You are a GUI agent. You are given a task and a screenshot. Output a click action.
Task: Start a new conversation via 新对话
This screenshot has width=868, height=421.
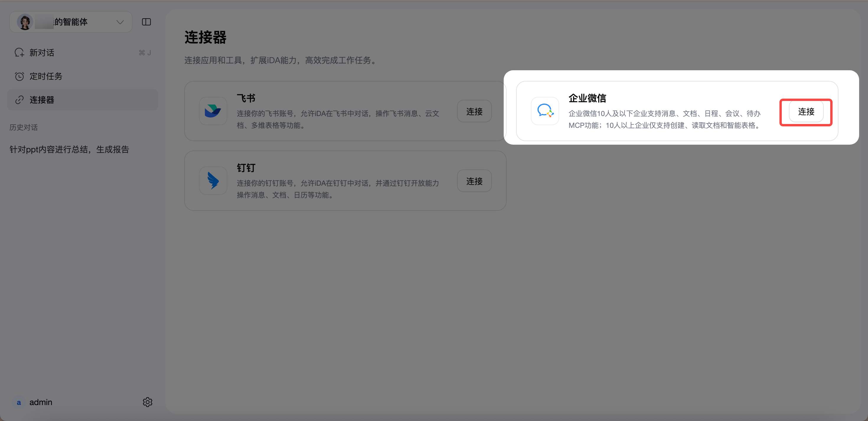pos(83,53)
